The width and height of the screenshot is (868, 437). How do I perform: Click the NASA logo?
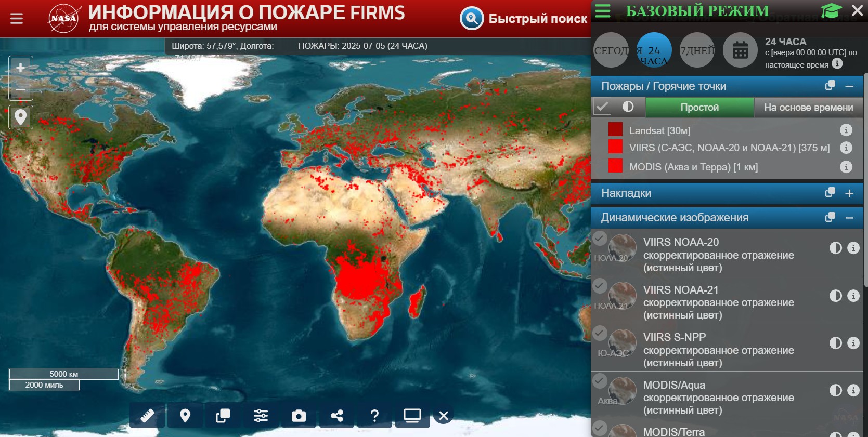63,18
